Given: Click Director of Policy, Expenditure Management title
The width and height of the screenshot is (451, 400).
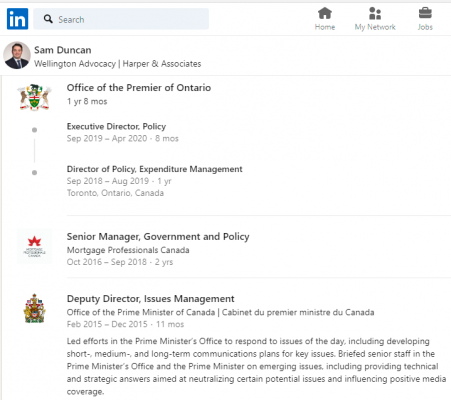Looking at the screenshot, I should 155,169.
